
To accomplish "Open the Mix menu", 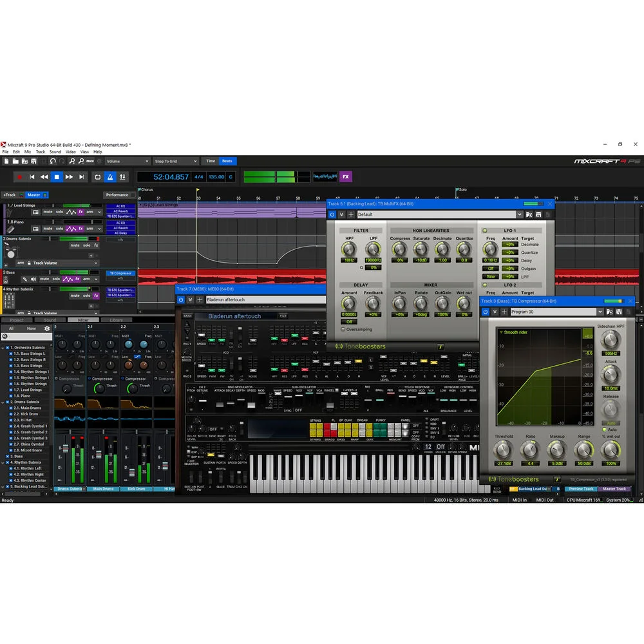I will pos(27,152).
